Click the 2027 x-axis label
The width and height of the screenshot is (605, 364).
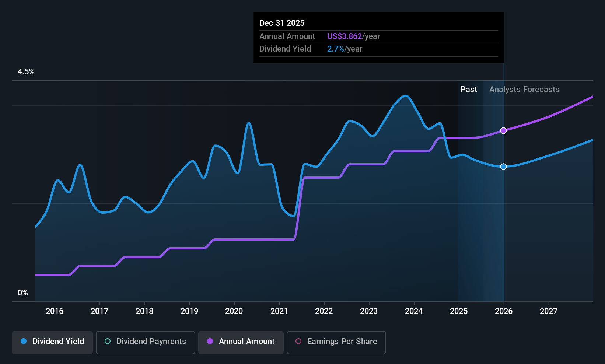[549, 311]
